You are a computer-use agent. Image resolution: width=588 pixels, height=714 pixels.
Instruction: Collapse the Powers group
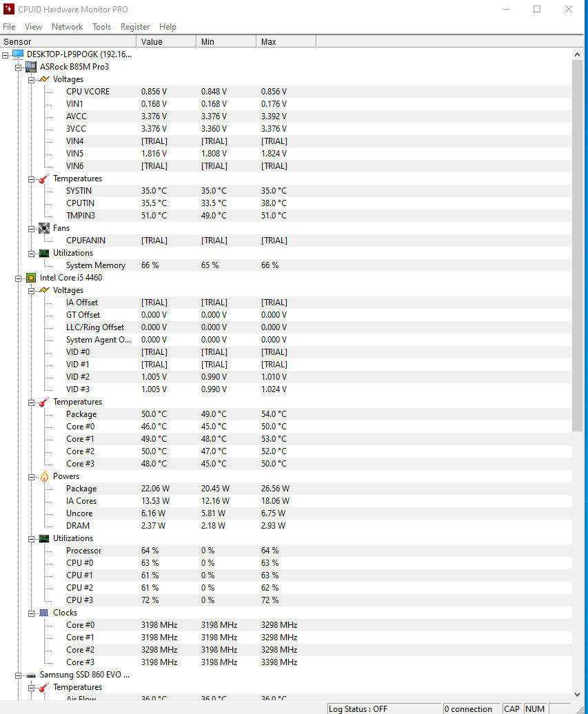coord(31,477)
